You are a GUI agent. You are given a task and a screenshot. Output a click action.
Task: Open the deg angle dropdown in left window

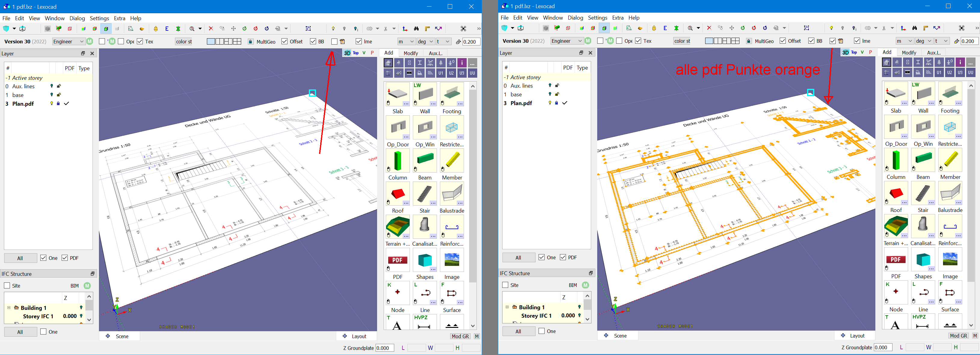pos(426,41)
